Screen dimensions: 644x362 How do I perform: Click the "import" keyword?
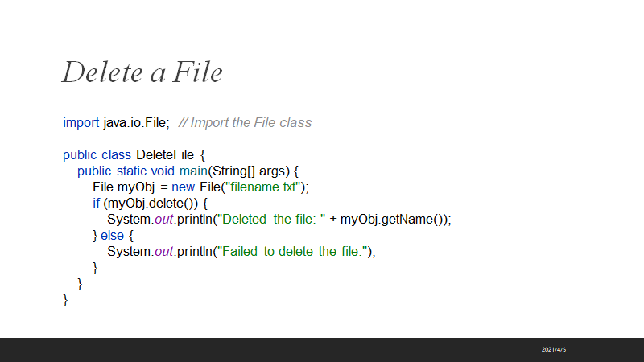pyautogui.click(x=81, y=122)
